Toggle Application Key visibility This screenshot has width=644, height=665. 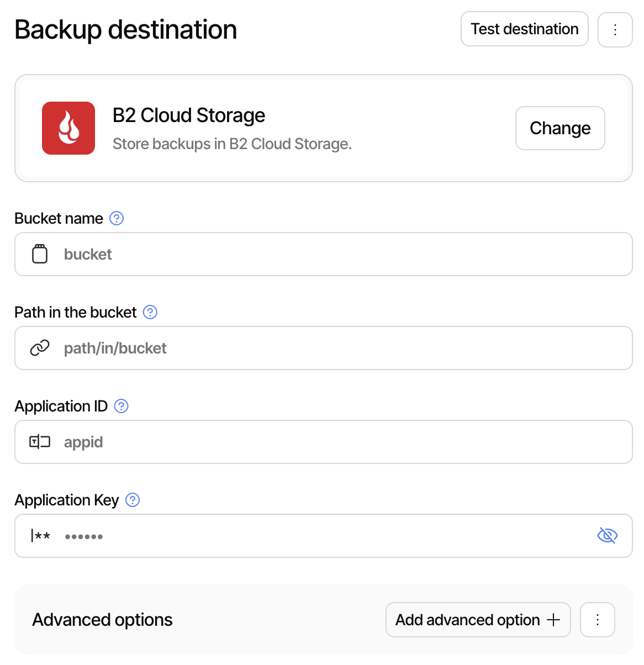(608, 536)
